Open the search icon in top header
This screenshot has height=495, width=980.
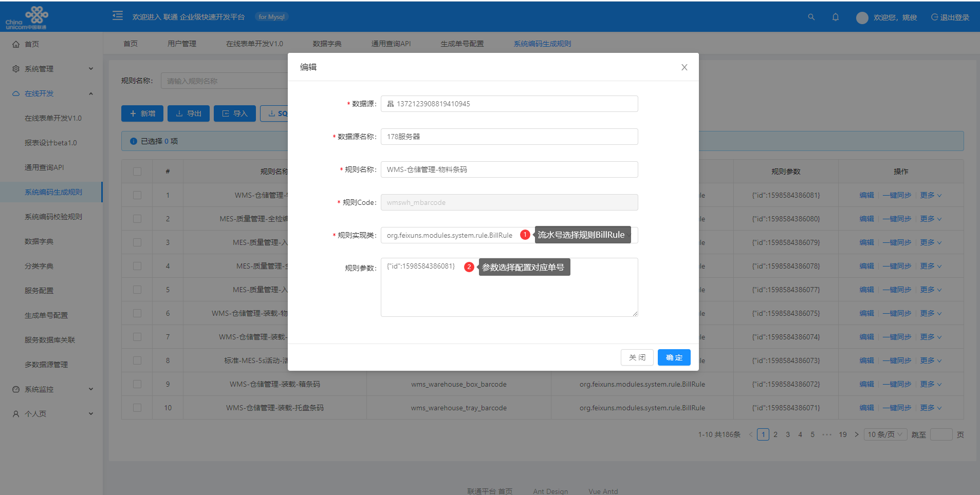[811, 17]
